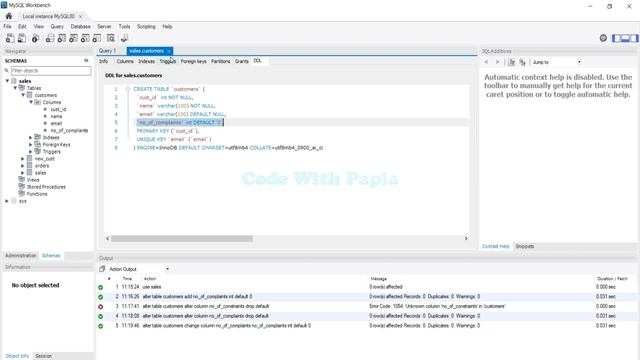Open the File menu

click(x=7, y=27)
